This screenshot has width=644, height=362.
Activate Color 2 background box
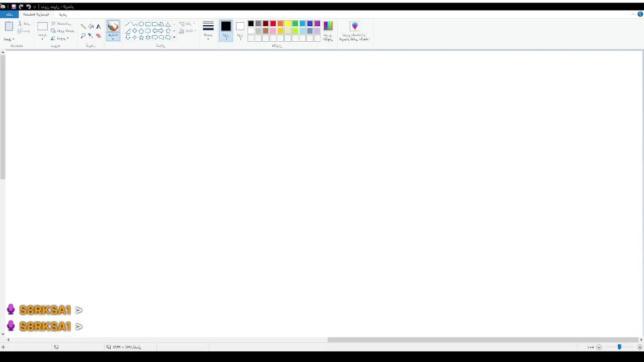[x=240, y=31]
